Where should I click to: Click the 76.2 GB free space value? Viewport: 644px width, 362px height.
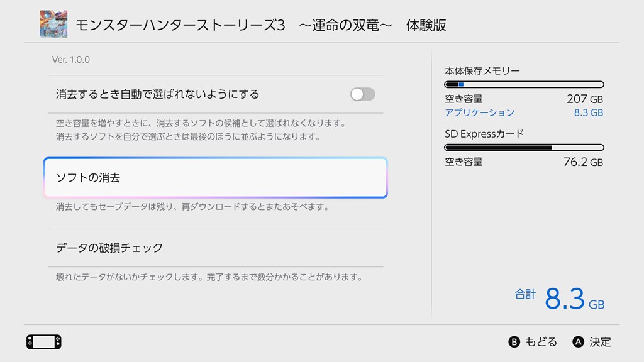(582, 162)
